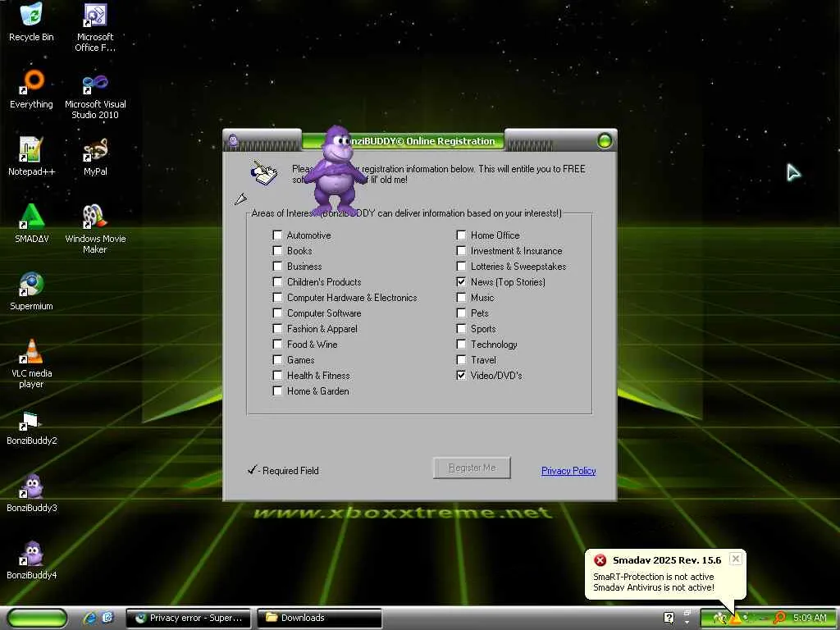The height and width of the screenshot is (630, 840).
Task: Click the language bar restore icon
Action: [x=687, y=613]
